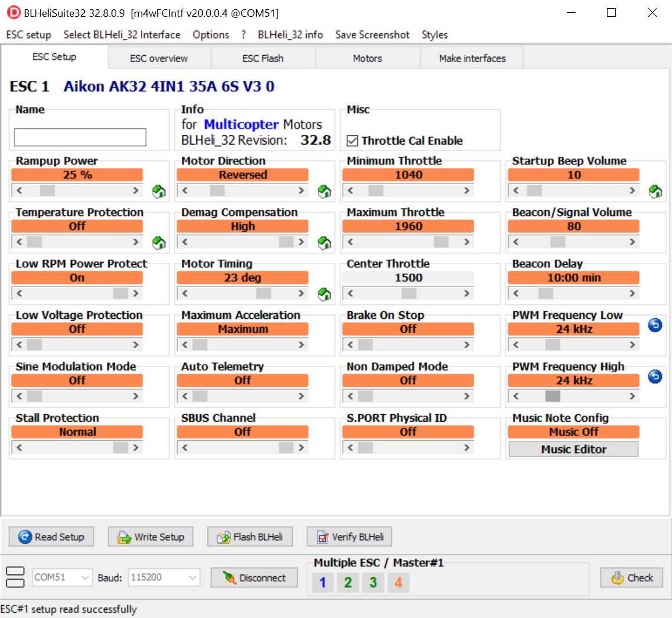Click right arrow of PWM Frequency High
The image size is (672, 618).
[632, 396]
